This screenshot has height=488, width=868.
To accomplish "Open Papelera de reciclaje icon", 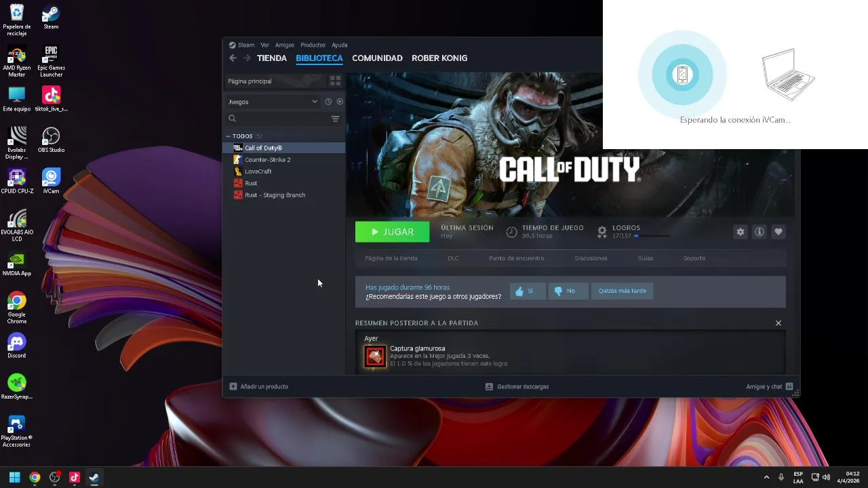I will coord(17,20).
